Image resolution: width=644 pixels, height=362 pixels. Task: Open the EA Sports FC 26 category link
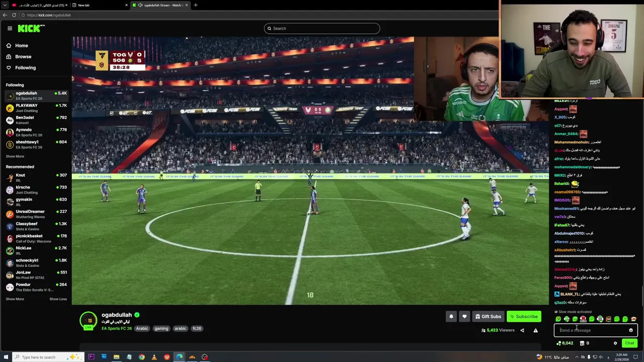point(117,328)
